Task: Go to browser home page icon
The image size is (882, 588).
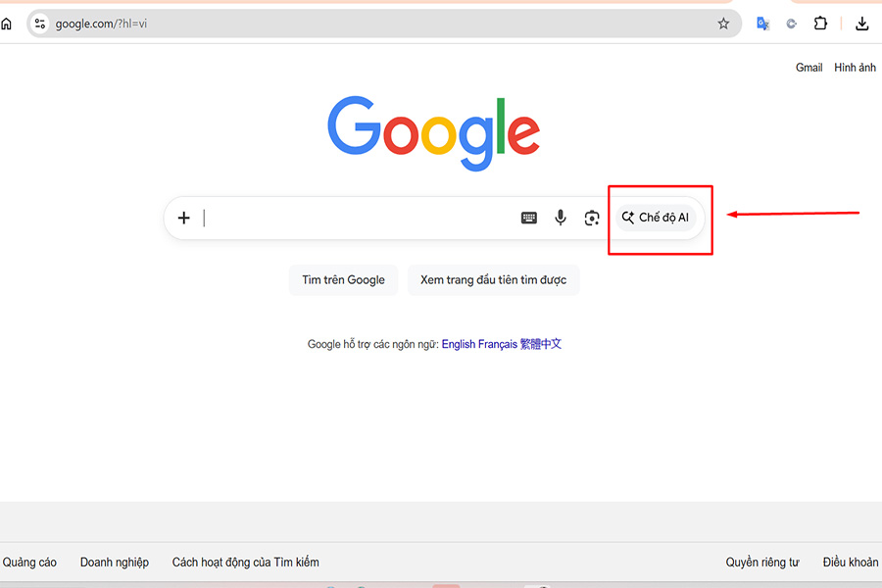Action: pos(6,24)
